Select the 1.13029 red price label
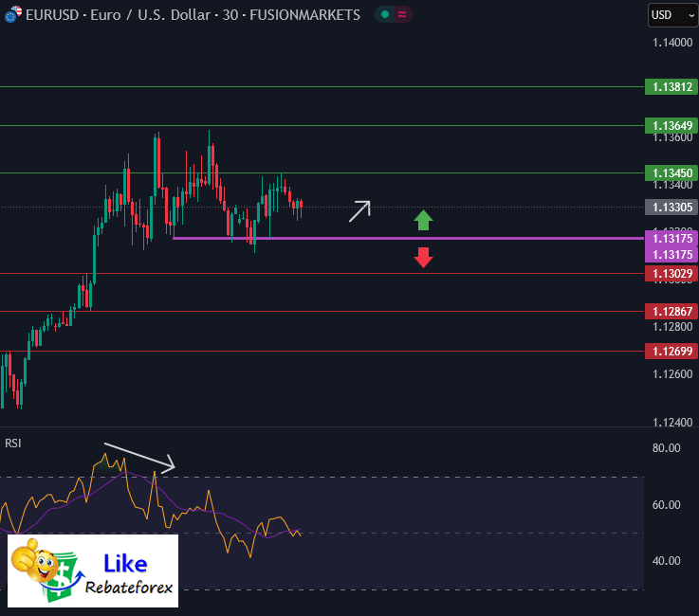 click(x=671, y=274)
